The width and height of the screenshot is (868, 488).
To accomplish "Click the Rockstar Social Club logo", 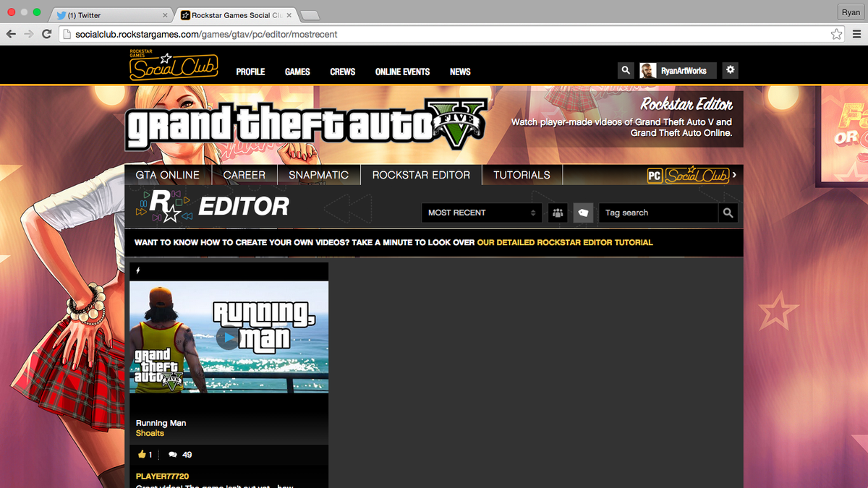I will coord(174,66).
